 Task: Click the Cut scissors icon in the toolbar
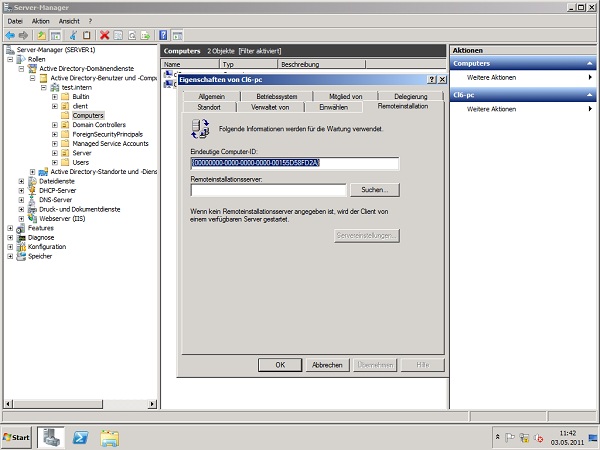pos(73,36)
